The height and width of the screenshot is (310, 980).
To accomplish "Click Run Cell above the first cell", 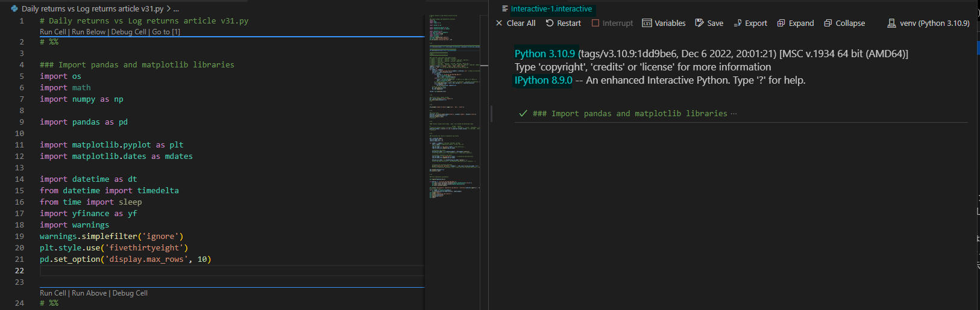I will point(53,32).
